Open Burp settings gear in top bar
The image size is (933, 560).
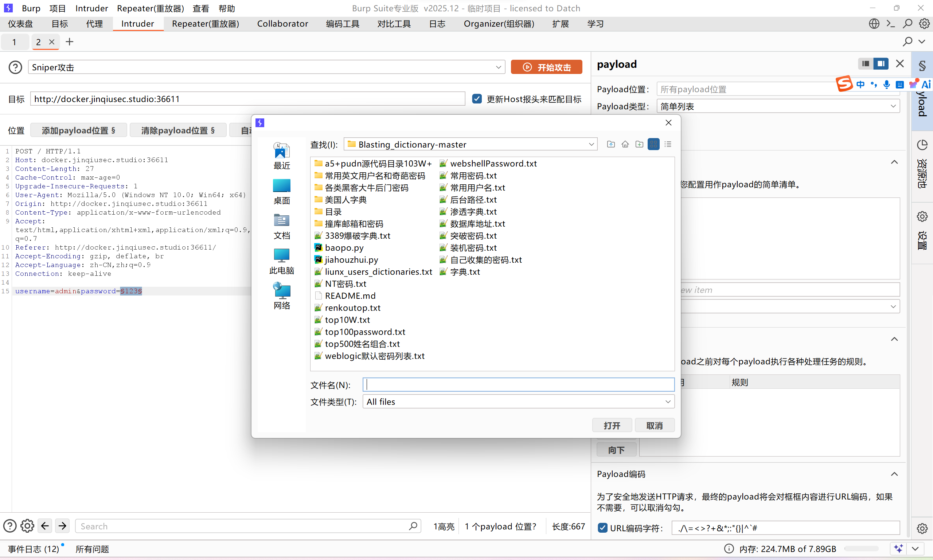pos(924,24)
